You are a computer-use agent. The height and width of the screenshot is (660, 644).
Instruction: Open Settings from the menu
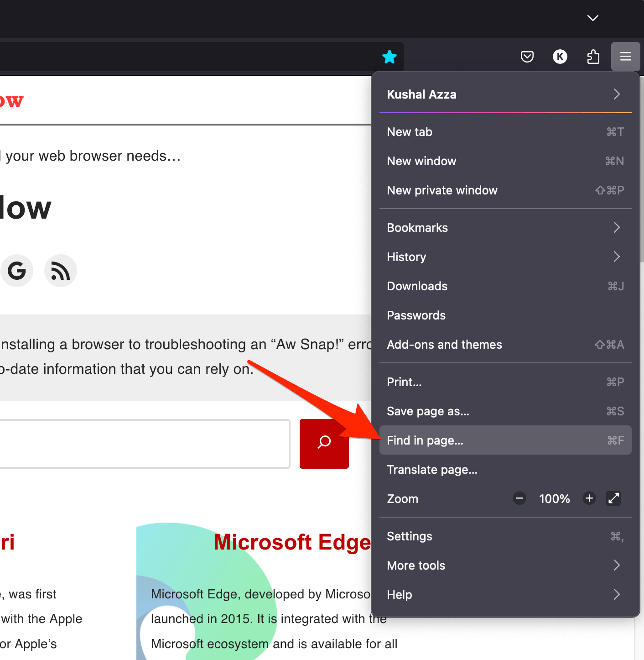click(505, 536)
